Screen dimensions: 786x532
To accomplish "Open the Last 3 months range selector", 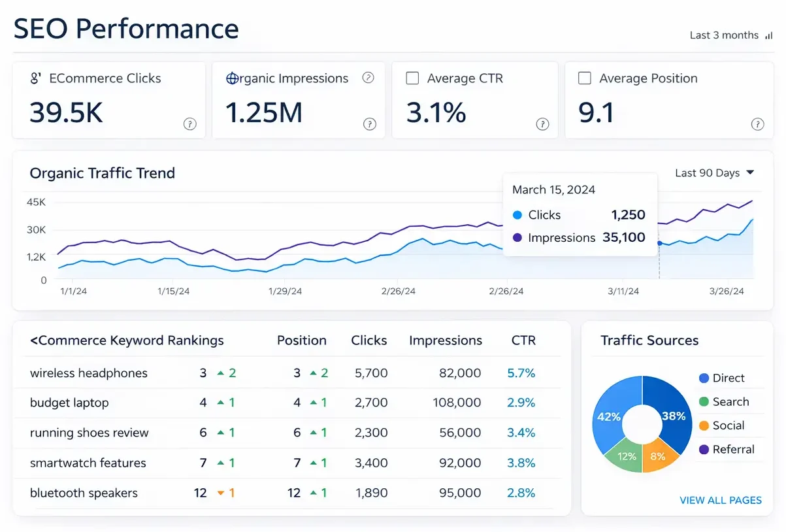I will [731, 35].
